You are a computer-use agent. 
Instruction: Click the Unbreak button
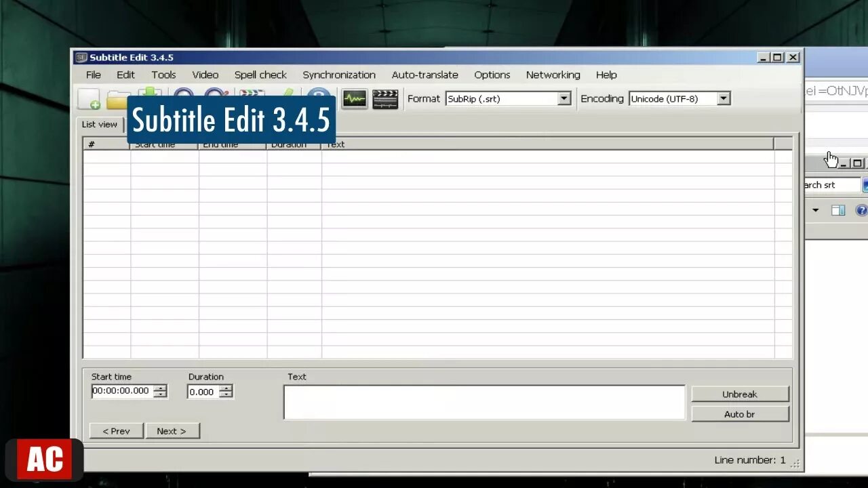click(740, 394)
